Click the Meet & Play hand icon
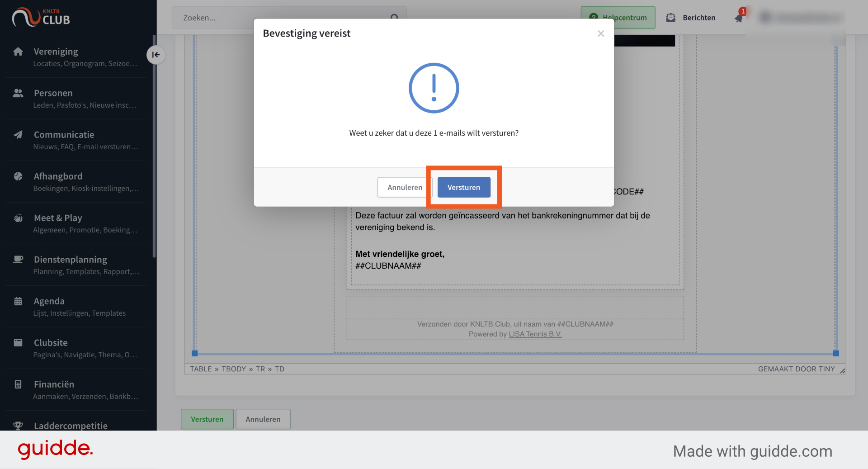 (18, 218)
